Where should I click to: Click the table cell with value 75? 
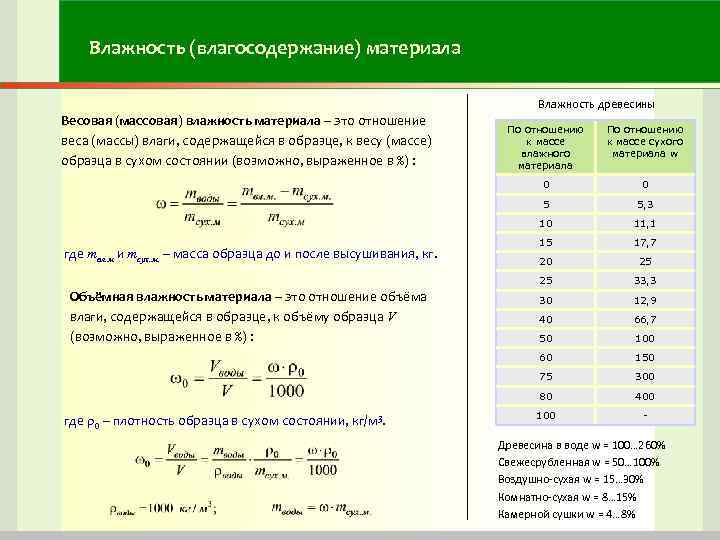546,377
